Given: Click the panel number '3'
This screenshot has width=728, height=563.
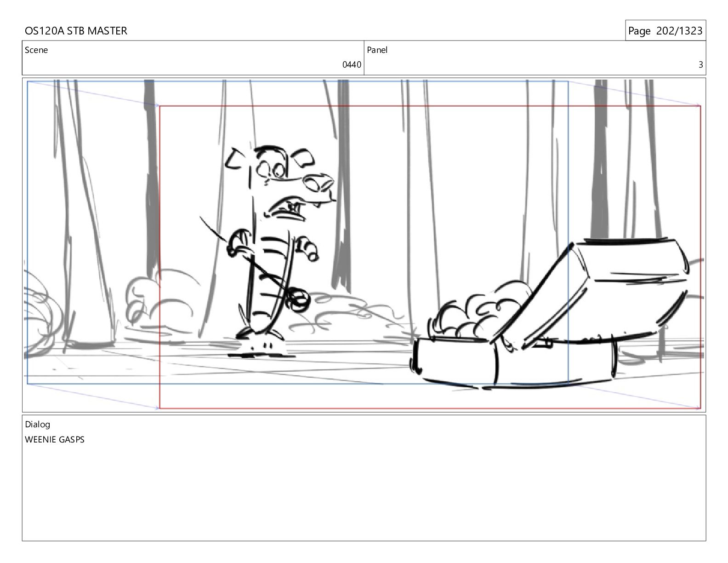Looking at the screenshot, I should tap(701, 65).
